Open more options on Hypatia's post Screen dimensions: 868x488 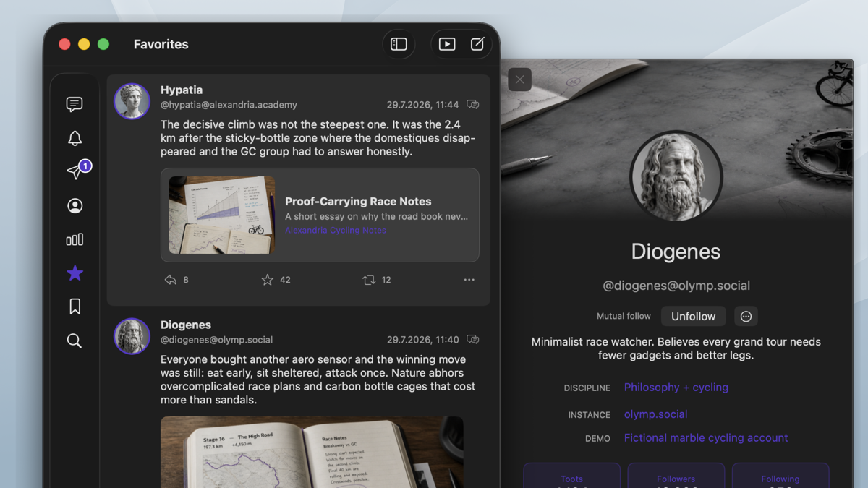pos(469,280)
